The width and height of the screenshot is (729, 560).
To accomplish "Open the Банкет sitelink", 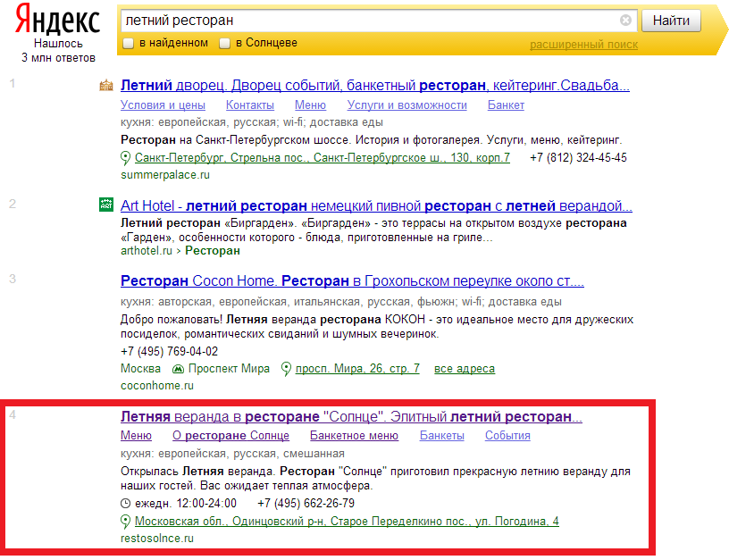I will [x=506, y=105].
